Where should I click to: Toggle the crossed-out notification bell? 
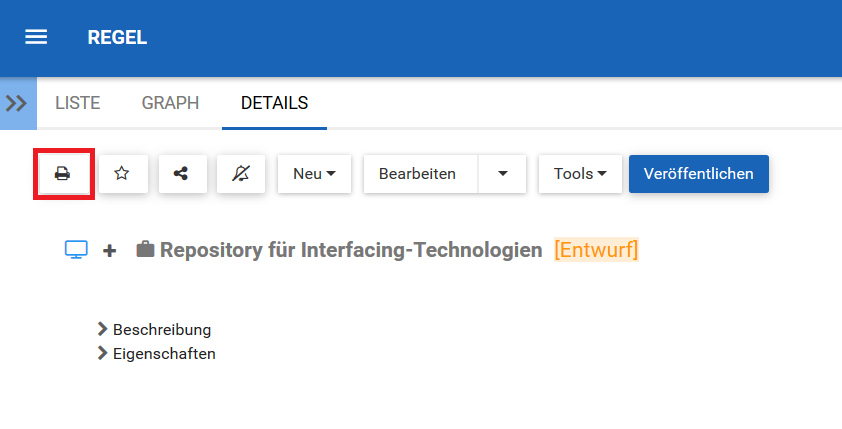(240, 174)
